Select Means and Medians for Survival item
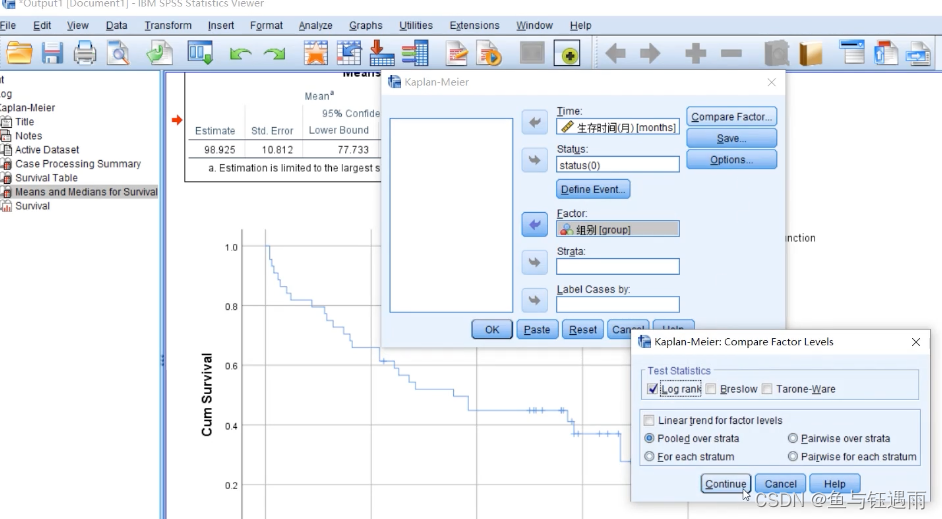This screenshot has height=519, width=942. click(86, 192)
